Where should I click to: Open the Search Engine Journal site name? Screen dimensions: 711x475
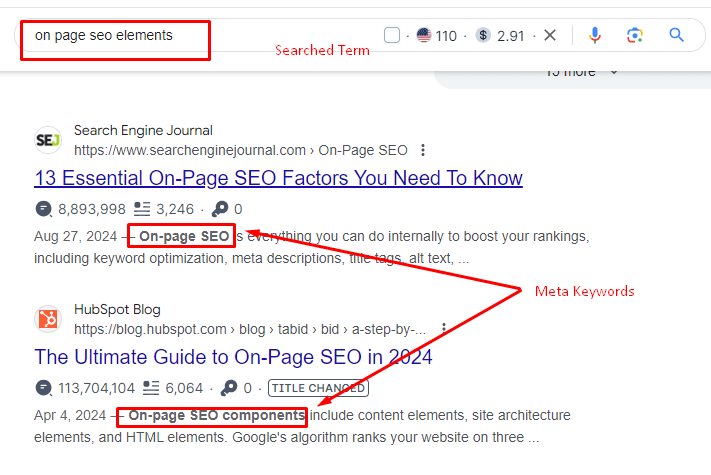pos(143,131)
